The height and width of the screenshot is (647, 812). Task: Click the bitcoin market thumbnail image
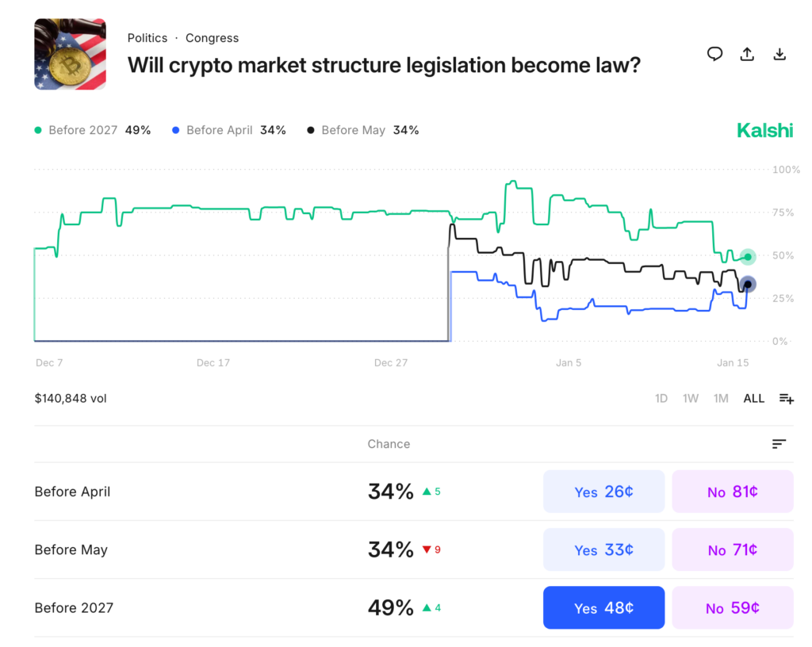pos(70,54)
